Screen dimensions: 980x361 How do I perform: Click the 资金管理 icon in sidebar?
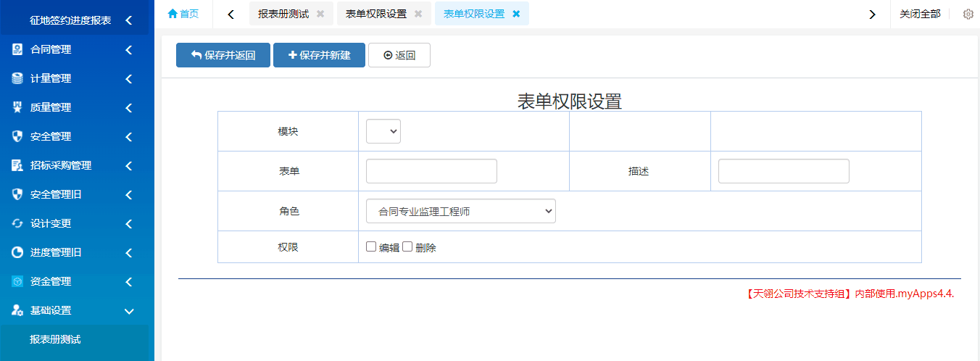(x=17, y=281)
